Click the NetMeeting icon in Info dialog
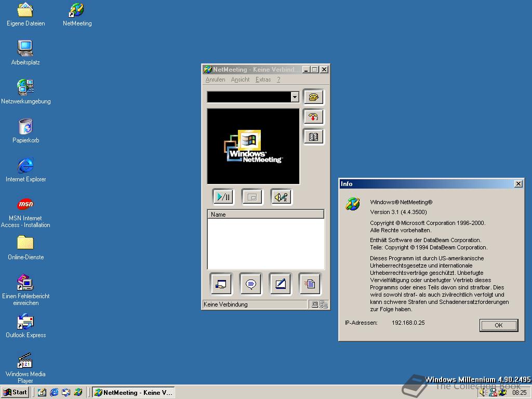532x399 pixels. (353, 204)
